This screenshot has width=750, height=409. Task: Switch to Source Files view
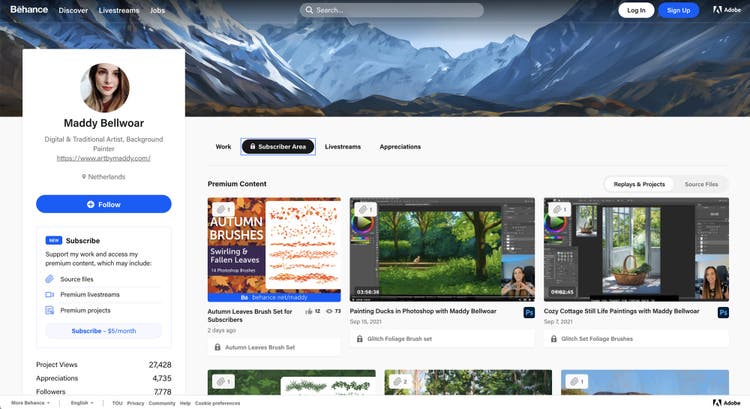tap(701, 184)
